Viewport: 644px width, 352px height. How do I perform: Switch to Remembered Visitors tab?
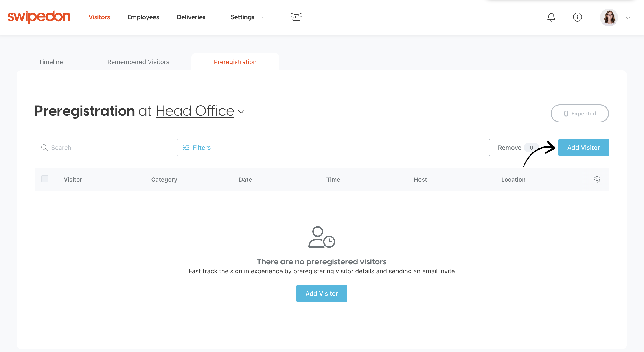coord(138,62)
